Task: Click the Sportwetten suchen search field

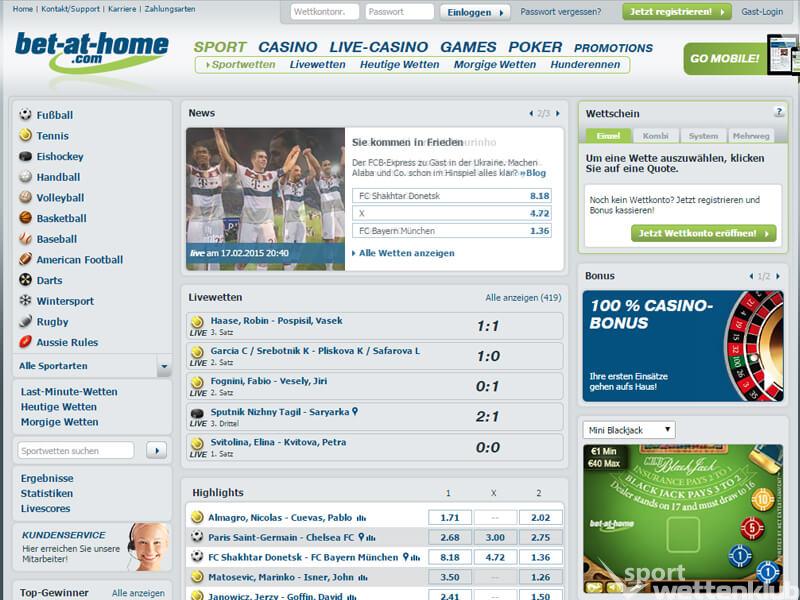Action: click(76, 451)
